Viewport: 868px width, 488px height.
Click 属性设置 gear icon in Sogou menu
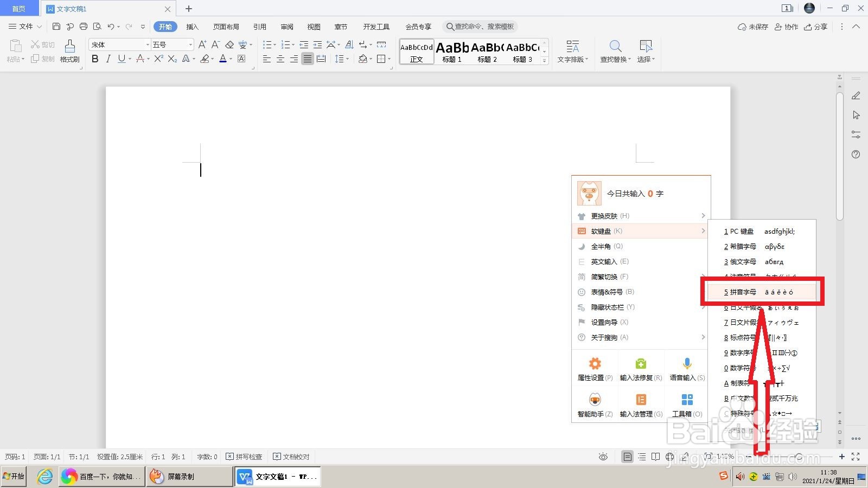click(x=595, y=363)
